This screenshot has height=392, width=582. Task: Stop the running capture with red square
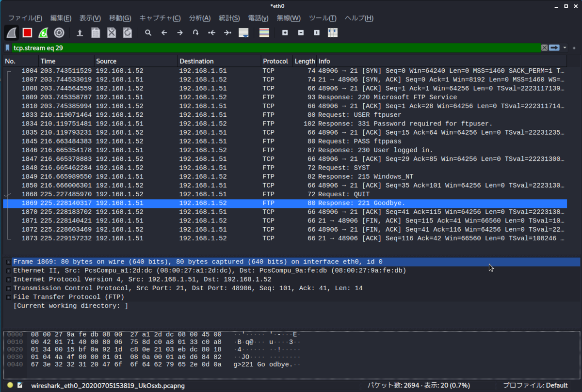pos(27,33)
